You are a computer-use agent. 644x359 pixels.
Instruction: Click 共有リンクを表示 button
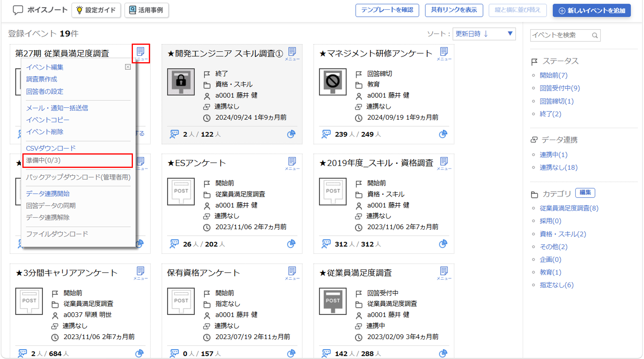(454, 10)
